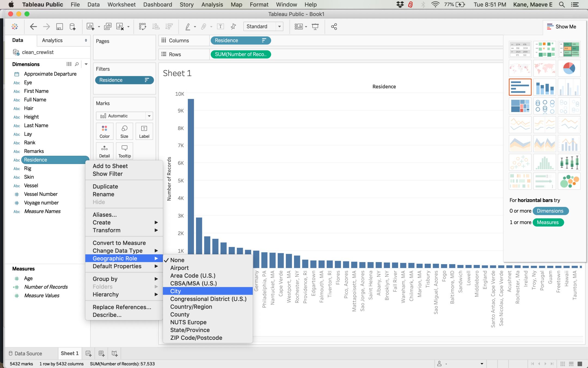Click Convert to Measure option
This screenshot has width=588, height=368.
tap(119, 243)
